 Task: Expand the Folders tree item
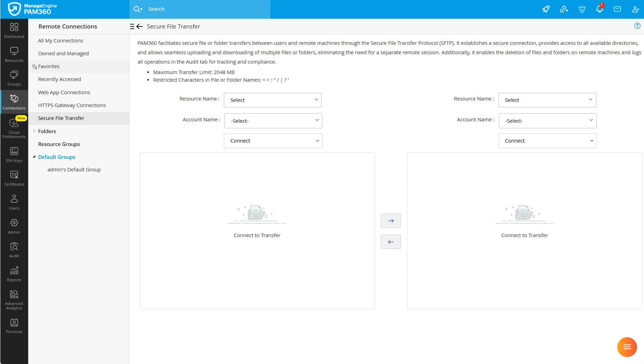[x=34, y=131]
